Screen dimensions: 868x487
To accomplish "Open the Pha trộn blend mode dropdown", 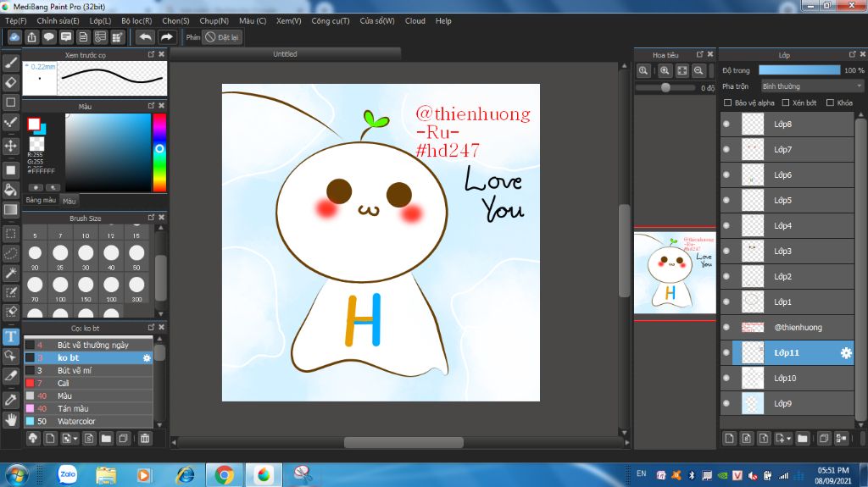I will pos(810,86).
